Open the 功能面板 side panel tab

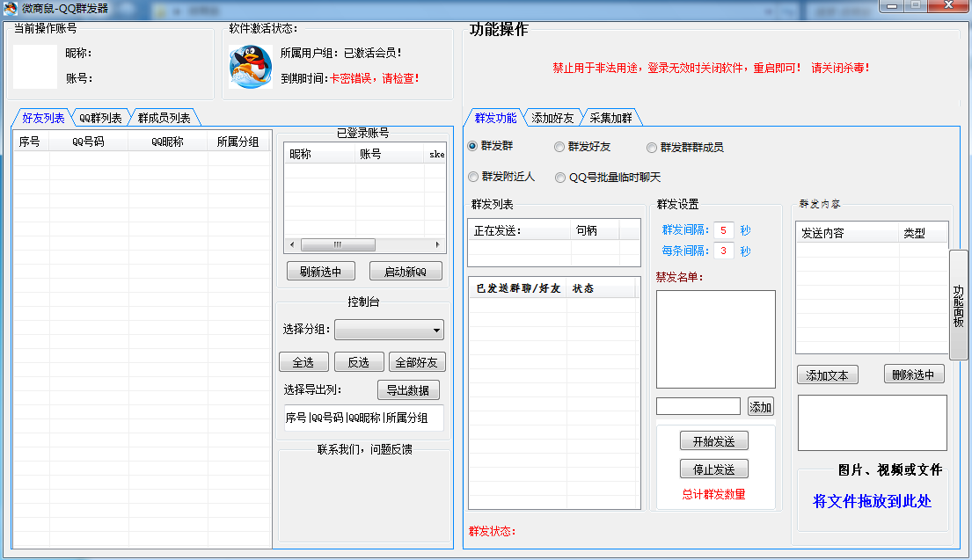(x=958, y=305)
